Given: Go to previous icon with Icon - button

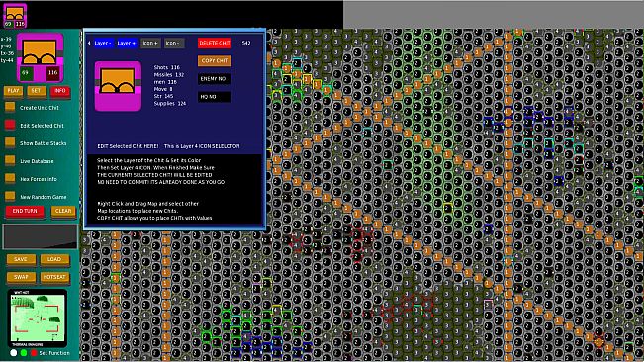Looking at the screenshot, I should (x=174, y=43).
